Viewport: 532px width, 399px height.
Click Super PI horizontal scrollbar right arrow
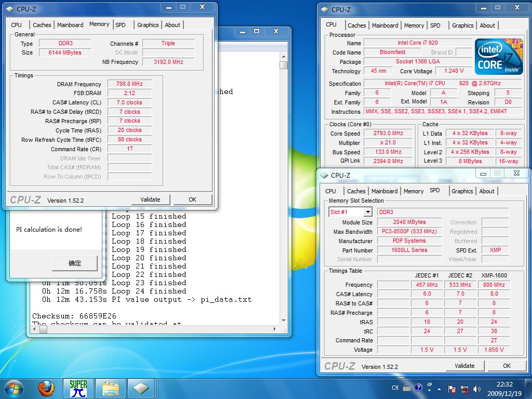click(x=274, y=329)
